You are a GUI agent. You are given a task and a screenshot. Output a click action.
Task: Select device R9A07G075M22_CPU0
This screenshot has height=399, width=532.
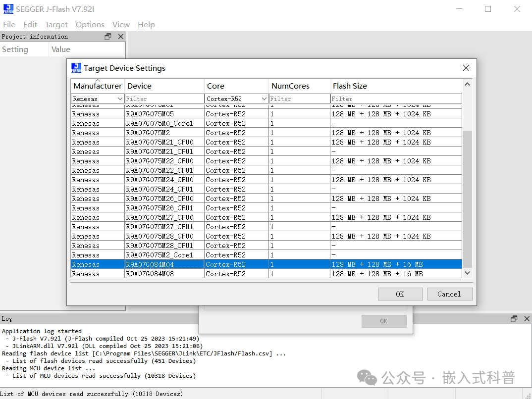click(266, 161)
